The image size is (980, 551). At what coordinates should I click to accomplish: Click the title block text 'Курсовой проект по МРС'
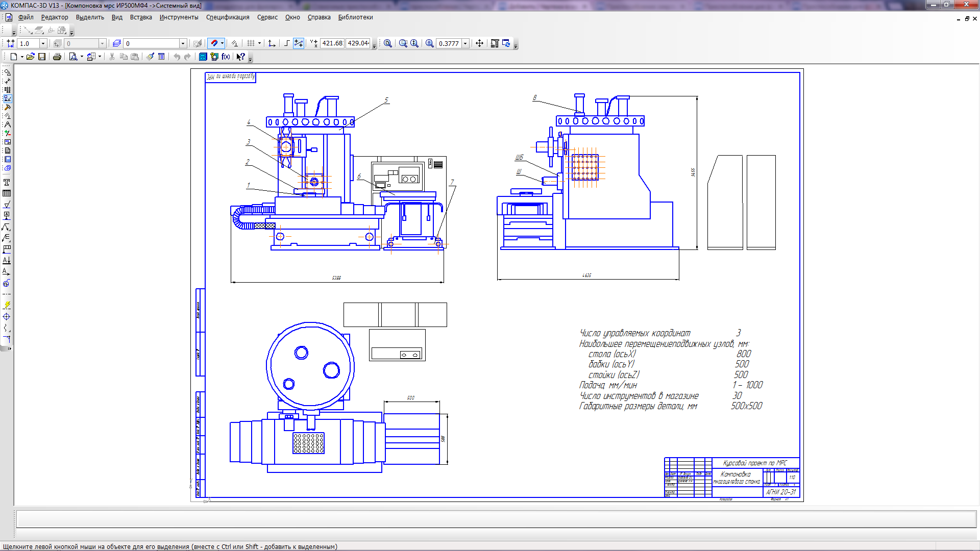[x=755, y=463]
